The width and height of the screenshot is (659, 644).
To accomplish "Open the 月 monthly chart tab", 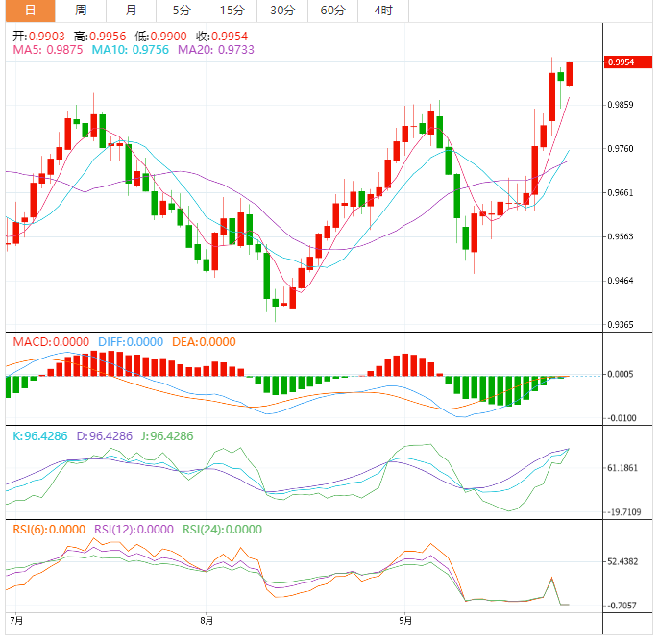I will (131, 11).
